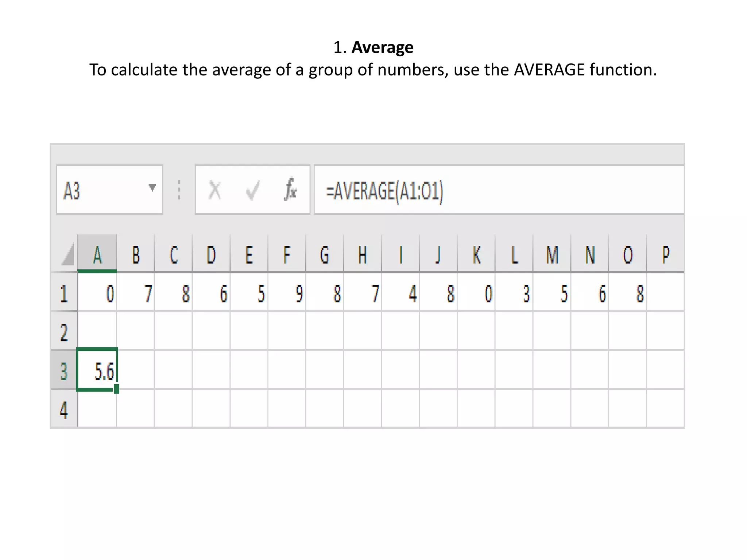Select column P header

coord(665,254)
